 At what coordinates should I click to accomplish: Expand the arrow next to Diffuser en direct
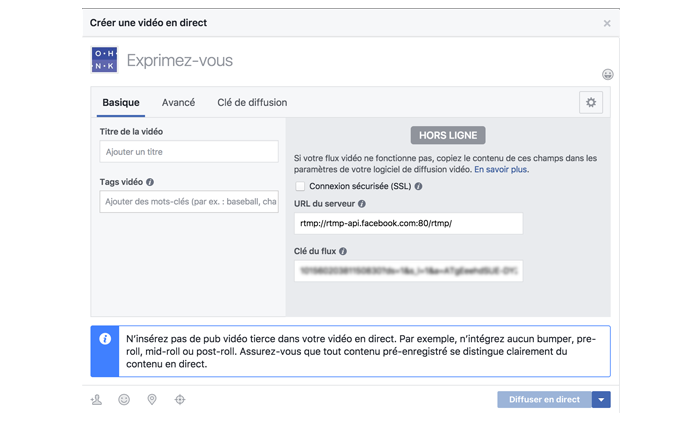[601, 400]
